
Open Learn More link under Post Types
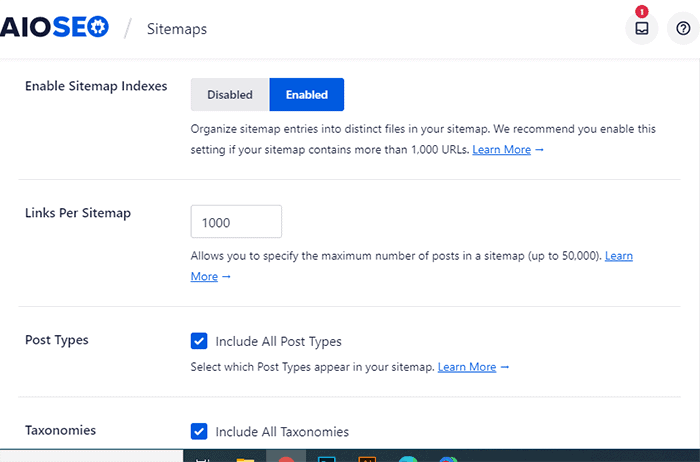coord(467,367)
